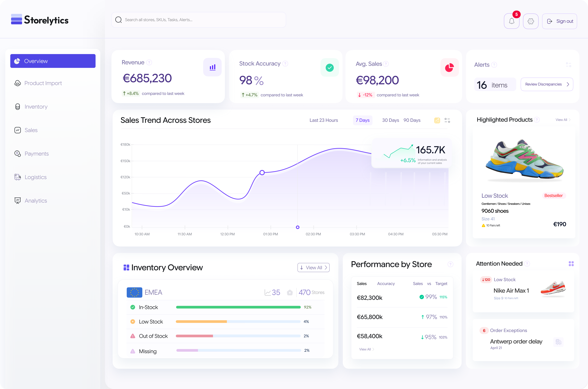Open the Inventory sidebar item
The height and width of the screenshot is (389, 588).
pos(36,107)
